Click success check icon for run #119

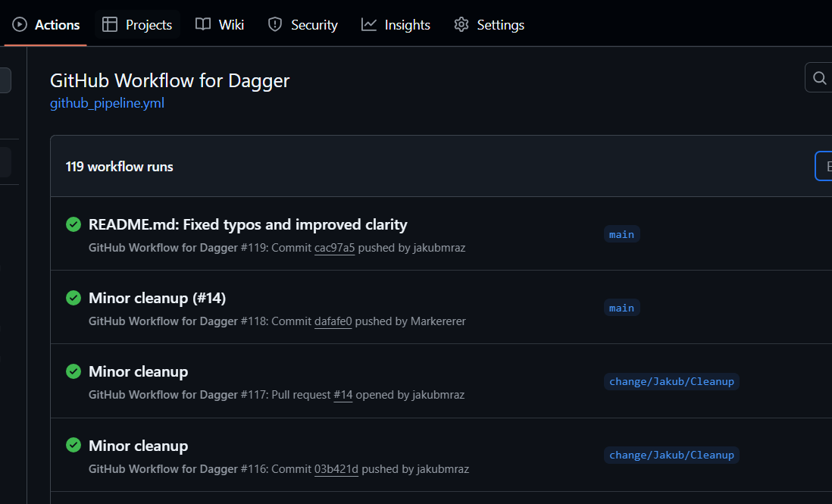tap(74, 224)
